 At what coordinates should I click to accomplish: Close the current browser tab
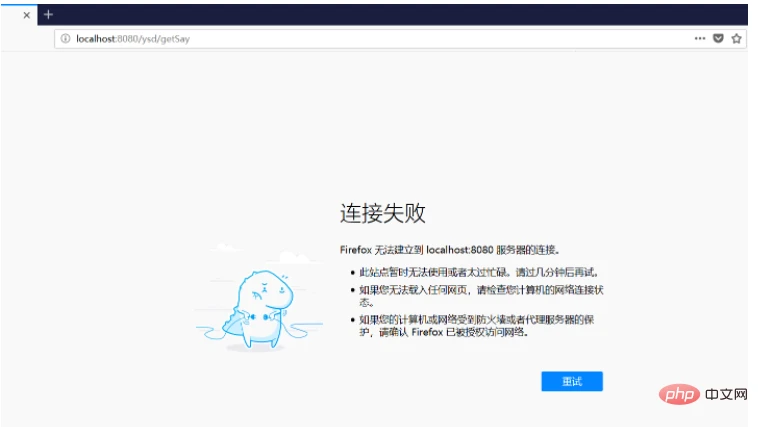click(x=27, y=15)
